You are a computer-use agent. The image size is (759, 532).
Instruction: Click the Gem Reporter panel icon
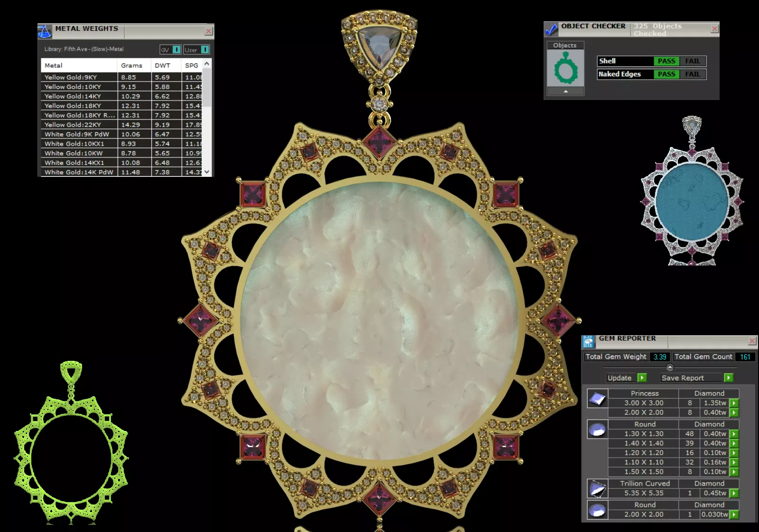coord(588,342)
